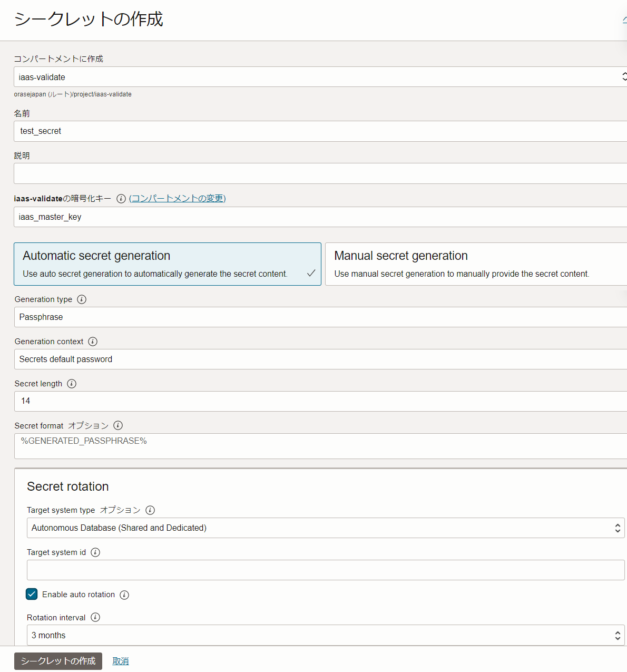Click info icon next to encryption key label
Screen dimensions: 627x672
pyautogui.click(x=121, y=199)
